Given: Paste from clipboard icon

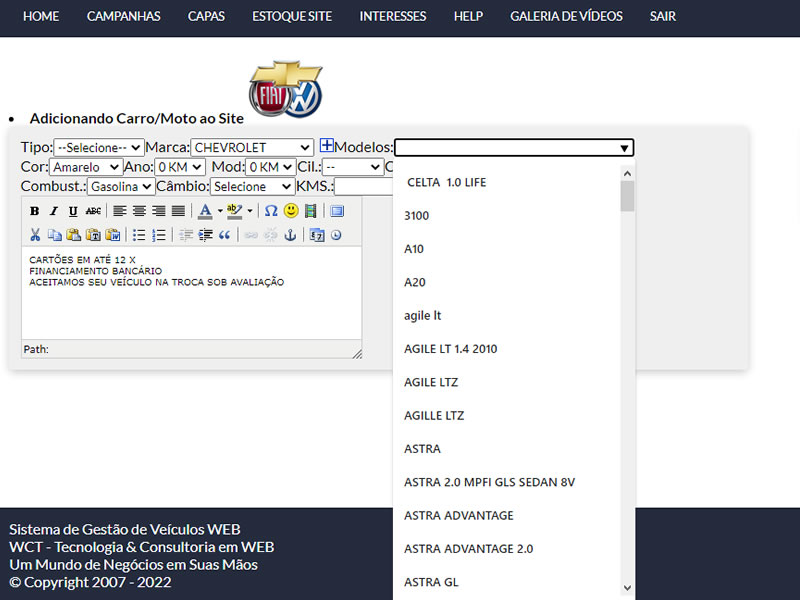Looking at the screenshot, I should click(x=73, y=235).
